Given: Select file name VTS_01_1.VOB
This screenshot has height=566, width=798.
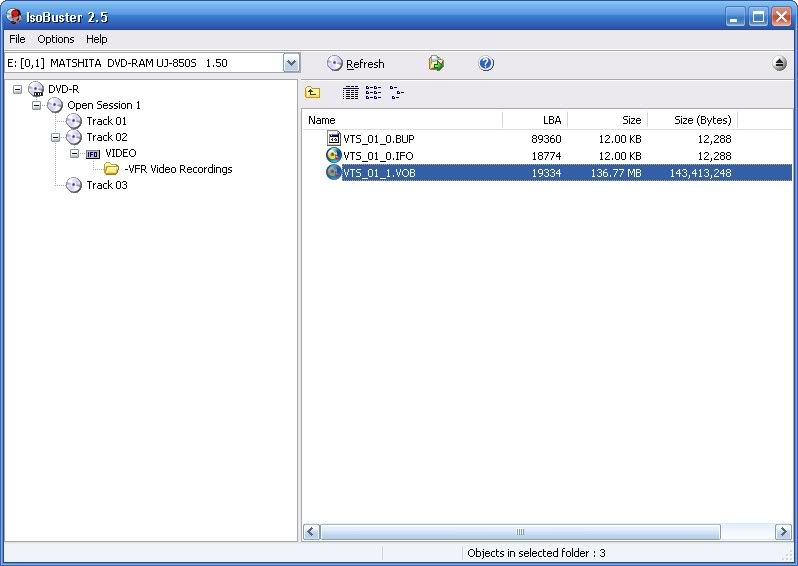Looking at the screenshot, I should coord(379,173).
